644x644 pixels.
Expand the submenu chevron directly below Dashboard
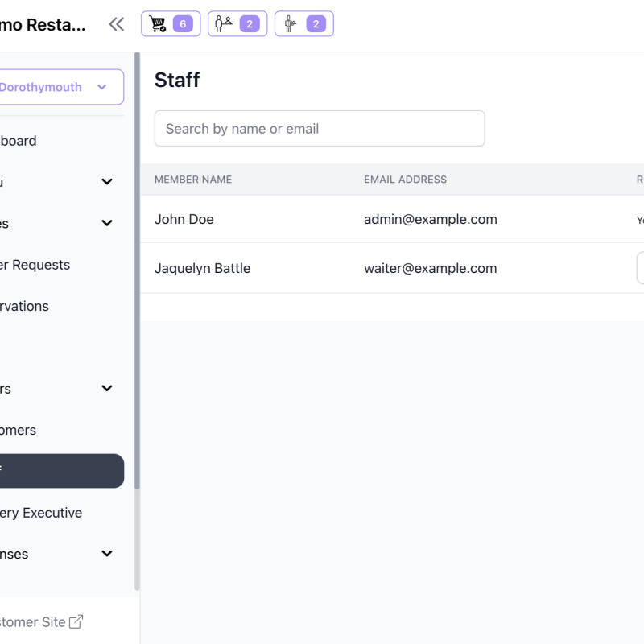click(x=107, y=182)
